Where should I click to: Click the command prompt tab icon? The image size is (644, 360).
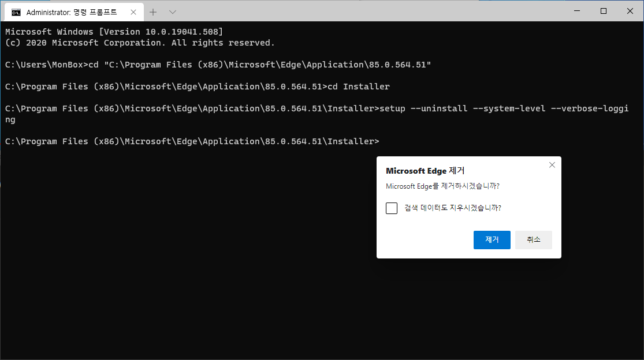[16, 12]
